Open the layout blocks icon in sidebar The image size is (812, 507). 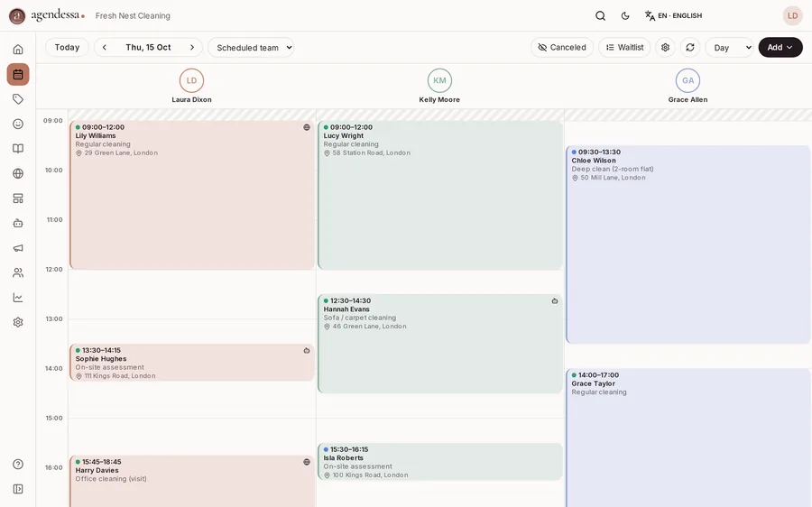tap(18, 198)
